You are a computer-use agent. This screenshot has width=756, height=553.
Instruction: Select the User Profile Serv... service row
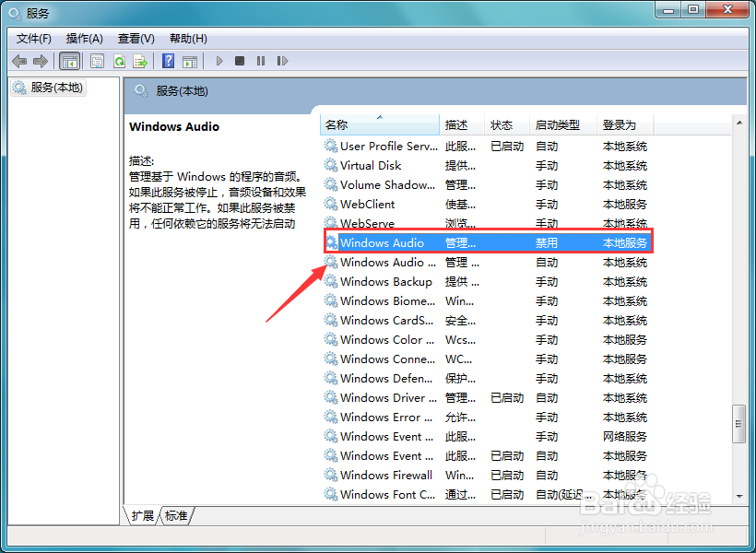[x=487, y=147]
